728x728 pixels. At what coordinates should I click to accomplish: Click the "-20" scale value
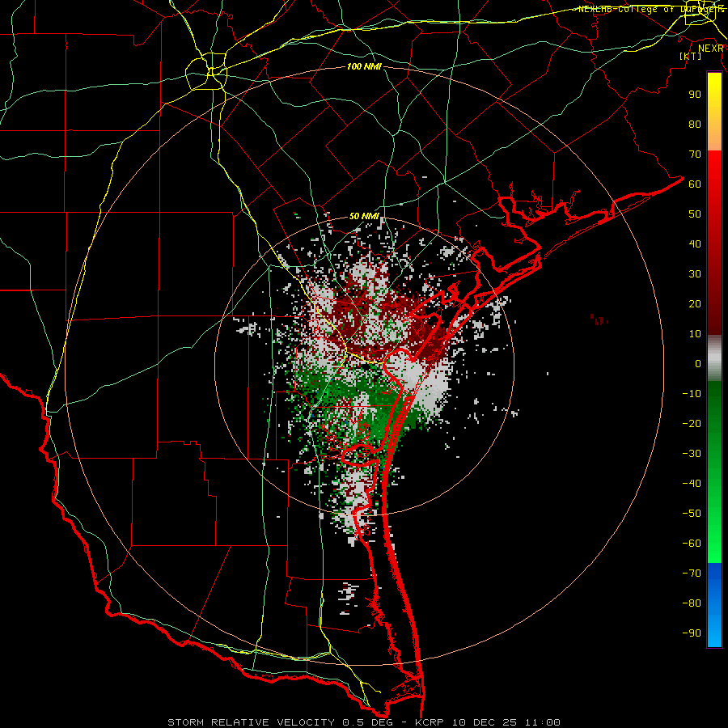click(x=692, y=423)
